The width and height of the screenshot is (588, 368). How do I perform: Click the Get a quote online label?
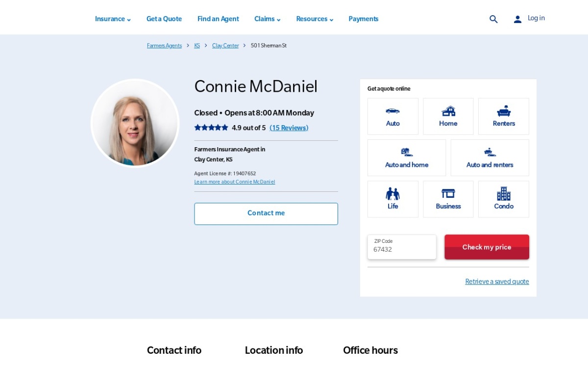click(x=389, y=89)
